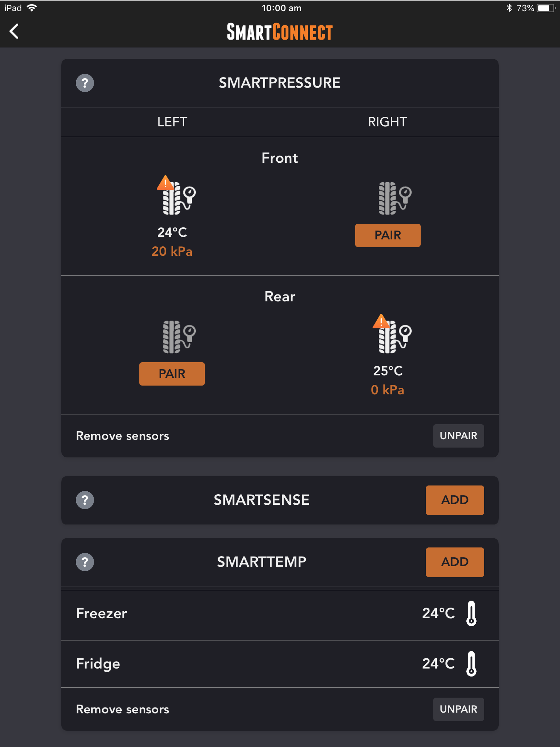Open SmartSense help question mark
This screenshot has height=747, width=560.
(x=85, y=500)
